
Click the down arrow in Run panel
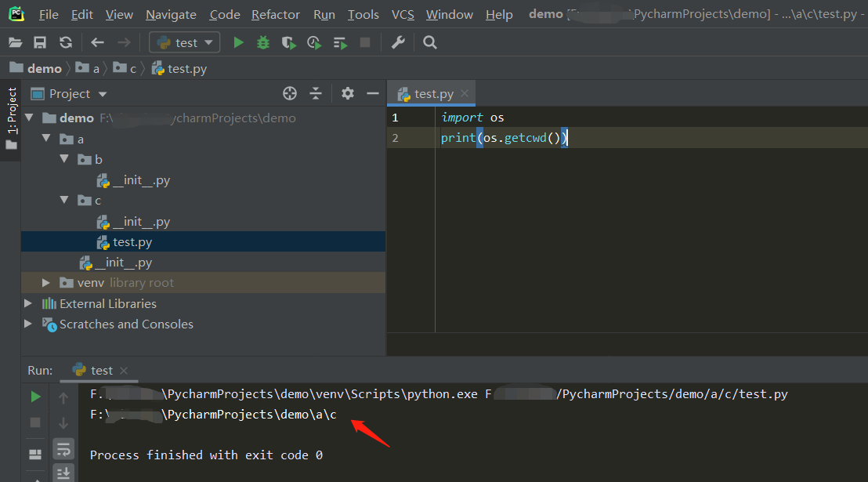pos(63,423)
